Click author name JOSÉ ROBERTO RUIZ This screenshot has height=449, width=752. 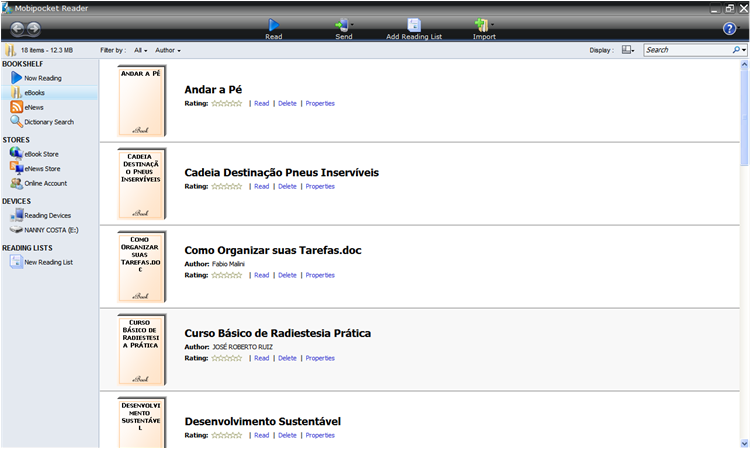coord(242,347)
